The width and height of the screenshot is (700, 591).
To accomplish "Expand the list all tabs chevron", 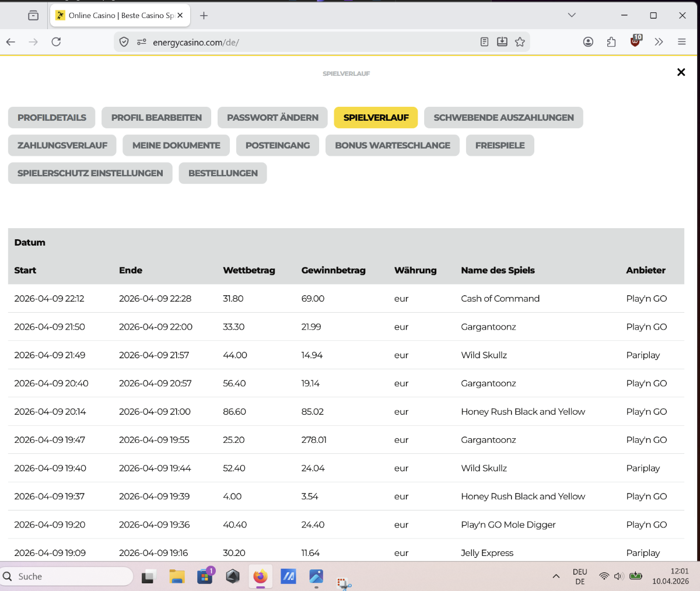I will click(572, 15).
